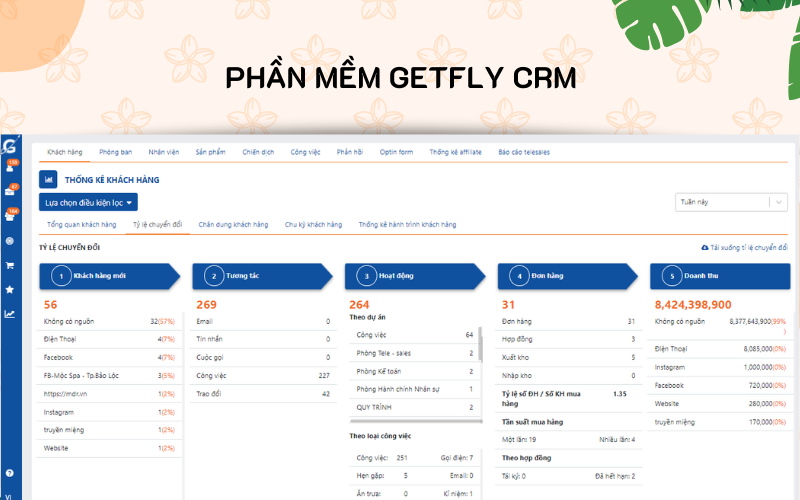Switch to the Chiến dịch tab
This screenshot has width=800, height=500.
258,152
